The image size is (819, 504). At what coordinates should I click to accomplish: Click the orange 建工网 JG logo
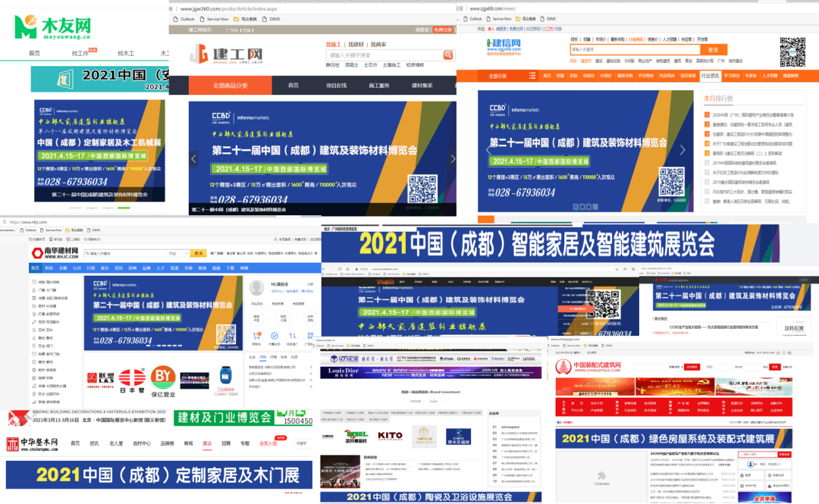[x=200, y=53]
